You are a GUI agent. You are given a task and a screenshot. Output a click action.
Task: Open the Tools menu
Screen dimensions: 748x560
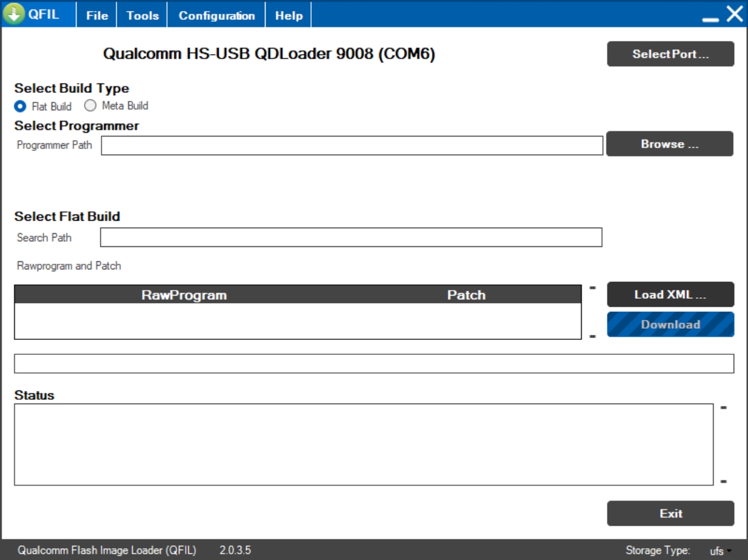pos(142,16)
